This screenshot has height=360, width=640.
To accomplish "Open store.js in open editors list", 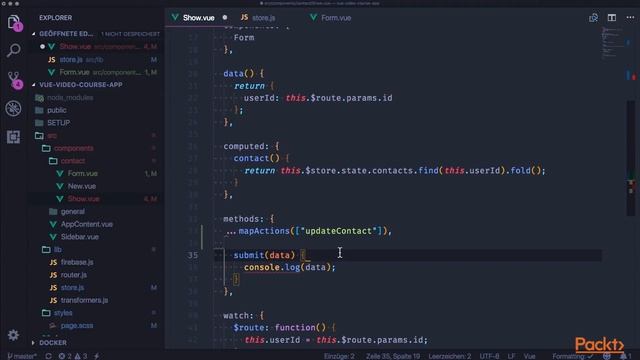I will click(96, 60).
